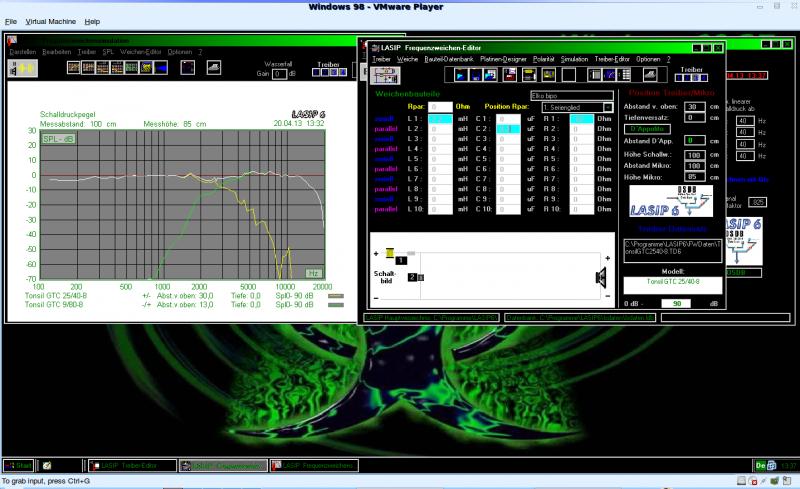
Task: Click the yellow legend swatch for Tonsil GTC 25/40-8
Action: [x=335, y=296]
